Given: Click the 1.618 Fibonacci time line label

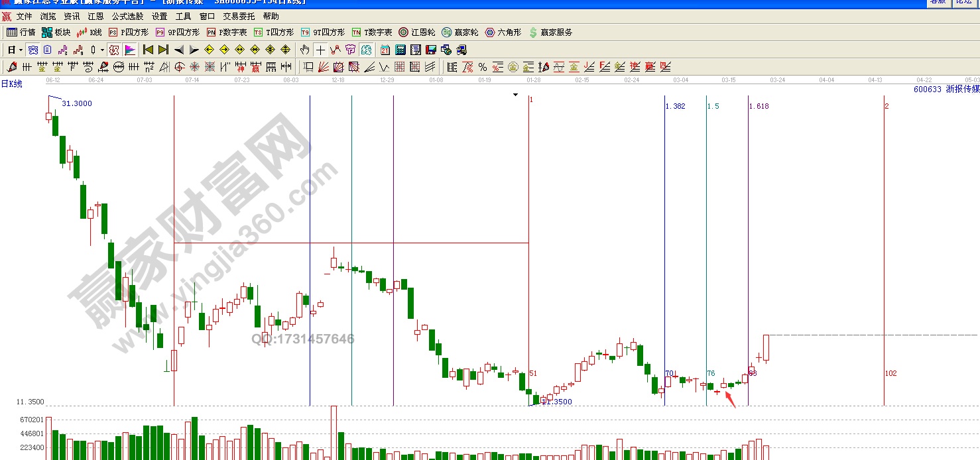Looking at the screenshot, I should 759,106.
